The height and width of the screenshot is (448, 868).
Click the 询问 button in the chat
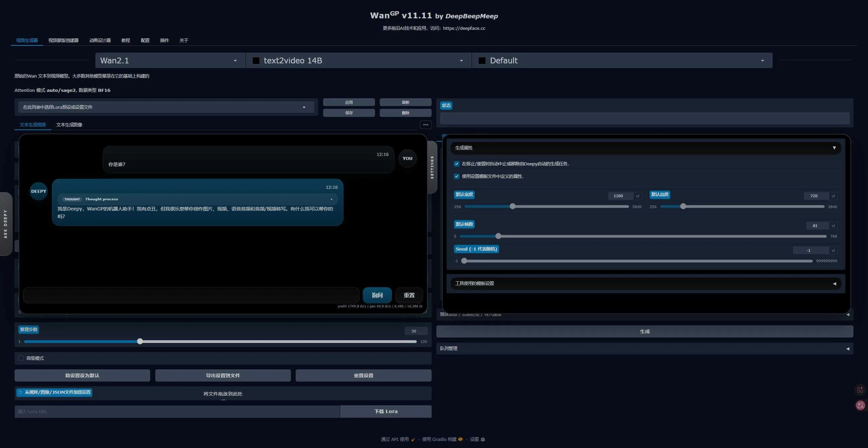[377, 295]
